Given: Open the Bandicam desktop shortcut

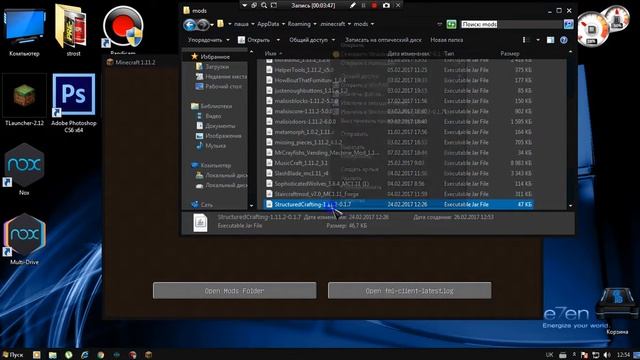Looking at the screenshot, I should pyautogui.click(x=123, y=29).
